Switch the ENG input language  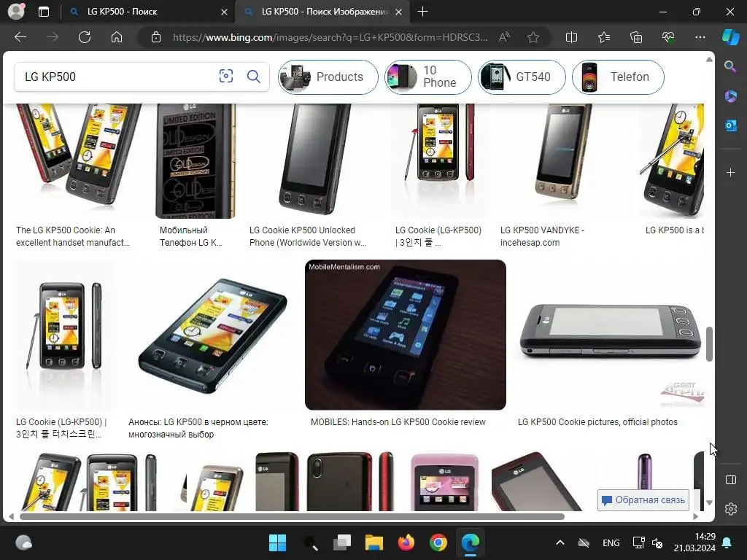tap(611, 542)
